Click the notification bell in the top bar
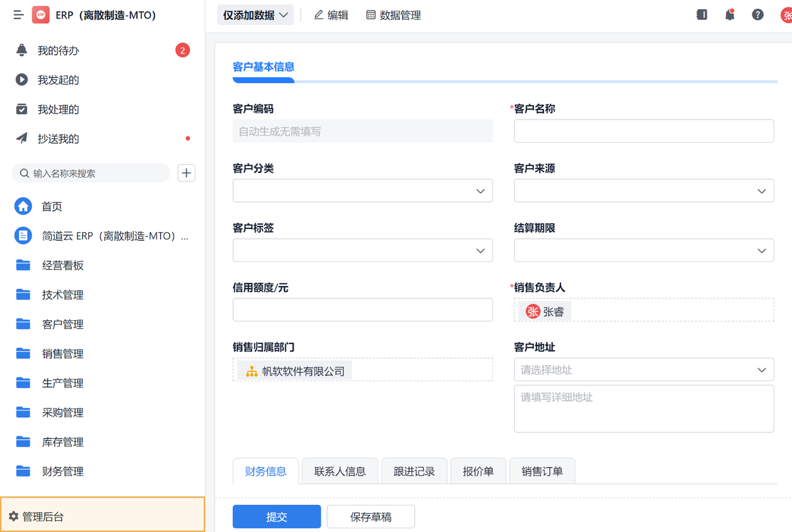This screenshot has width=792, height=532. pos(729,15)
